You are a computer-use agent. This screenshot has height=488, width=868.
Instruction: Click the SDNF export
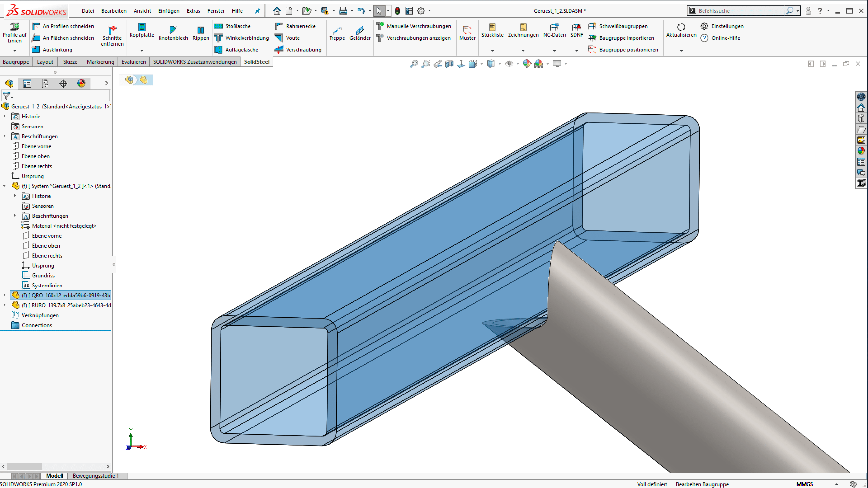click(577, 30)
